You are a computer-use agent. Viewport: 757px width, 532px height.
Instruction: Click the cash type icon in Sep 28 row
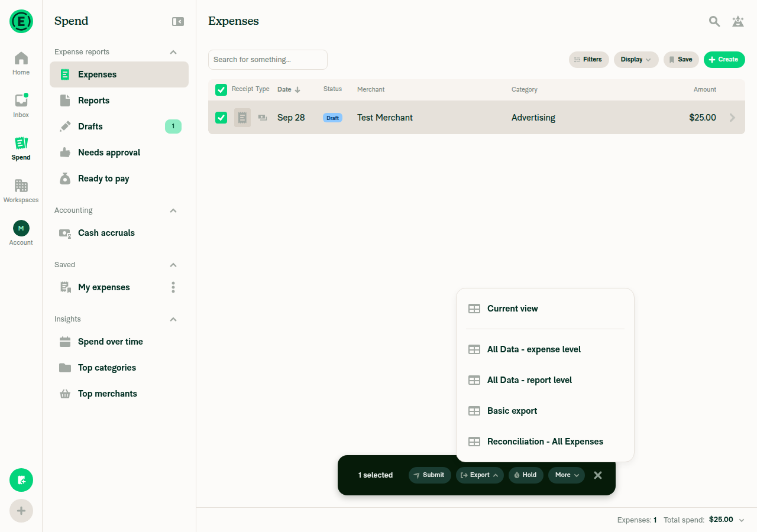tap(263, 118)
